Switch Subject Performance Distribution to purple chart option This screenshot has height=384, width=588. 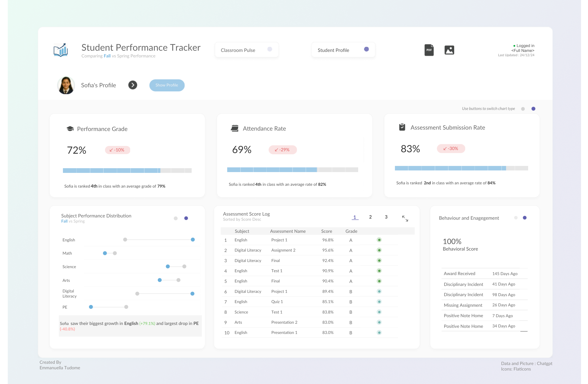click(186, 218)
